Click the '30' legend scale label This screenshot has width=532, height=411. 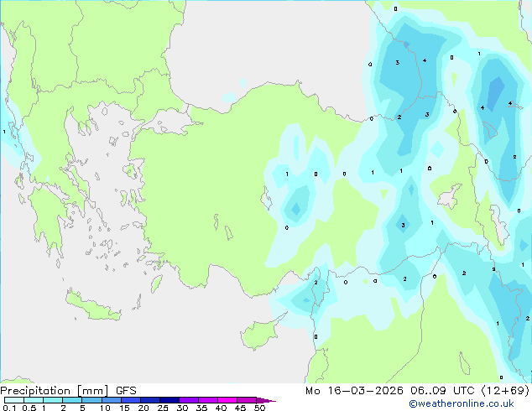click(182, 408)
